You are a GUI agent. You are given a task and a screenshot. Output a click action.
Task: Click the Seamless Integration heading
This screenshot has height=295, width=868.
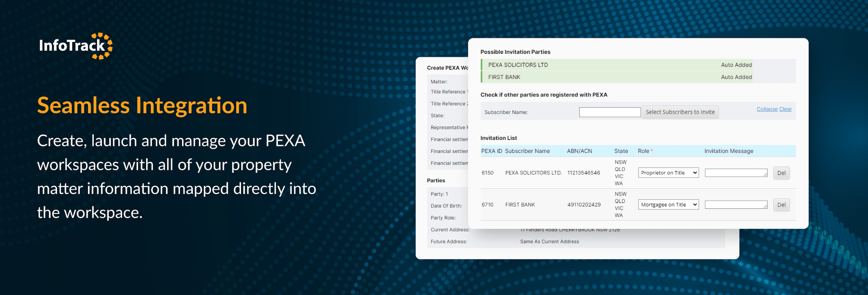click(x=142, y=106)
